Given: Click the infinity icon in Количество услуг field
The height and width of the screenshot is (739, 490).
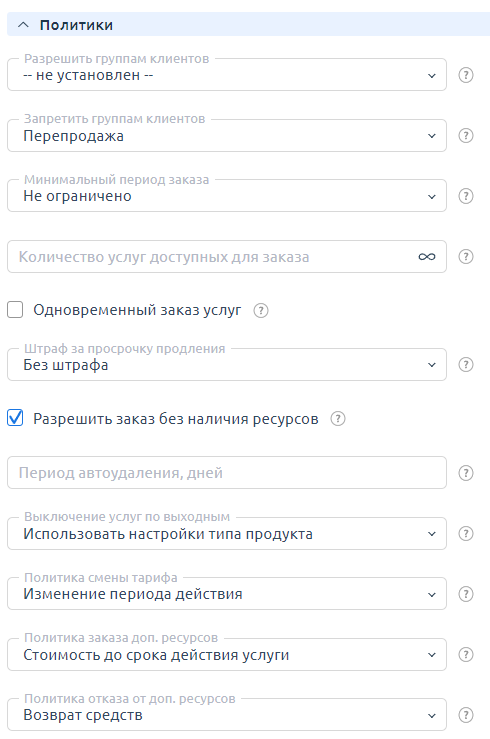Looking at the screenshot, I should (x=427, y=257).
